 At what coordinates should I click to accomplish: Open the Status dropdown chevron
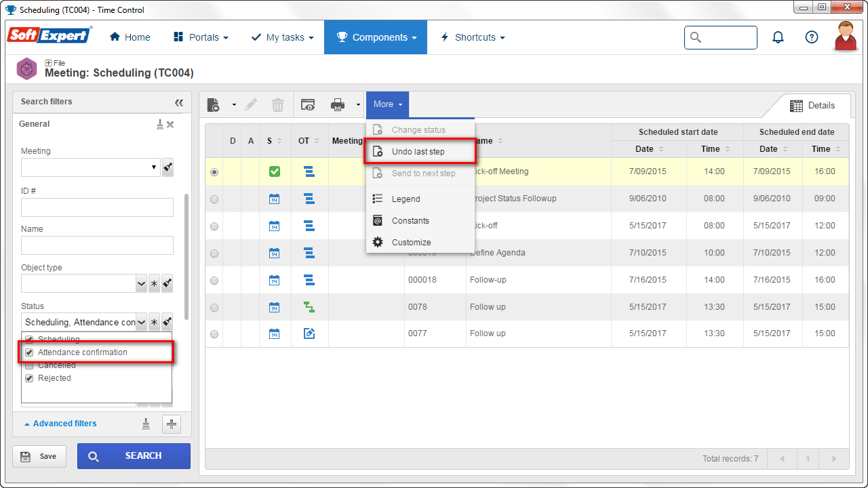point(141,322)
